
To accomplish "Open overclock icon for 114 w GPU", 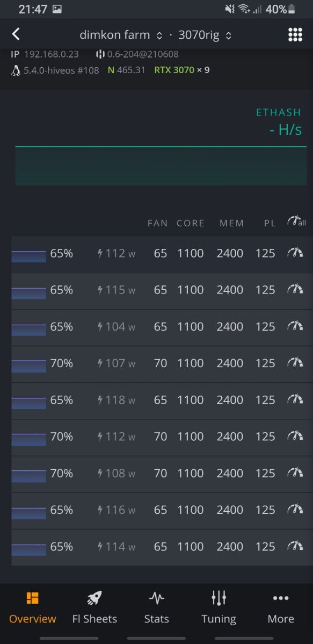I will (295, 546).
